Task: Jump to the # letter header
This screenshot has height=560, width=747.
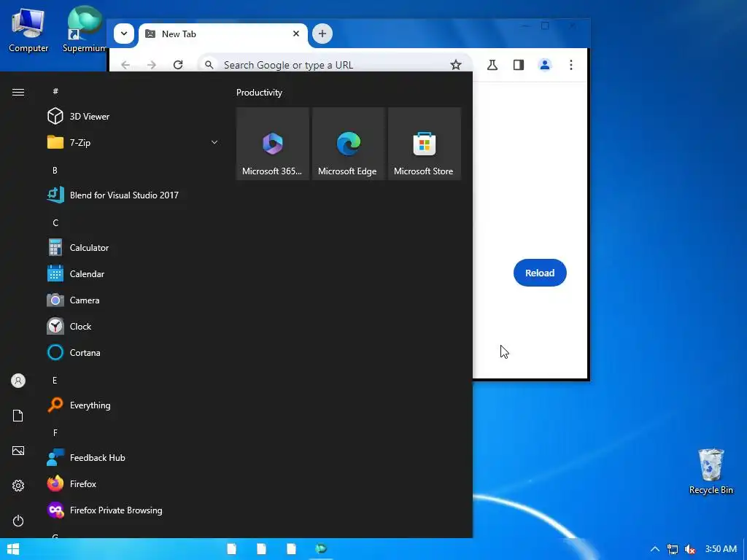Action: [x=55, y=91]
